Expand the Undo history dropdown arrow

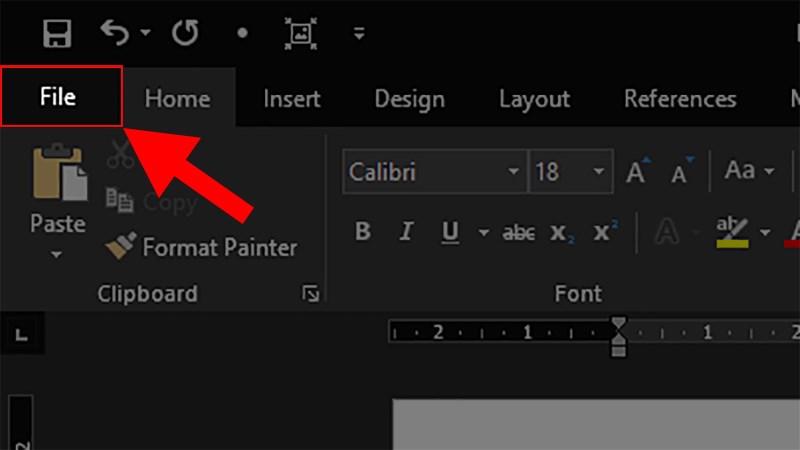click(146, 33)
